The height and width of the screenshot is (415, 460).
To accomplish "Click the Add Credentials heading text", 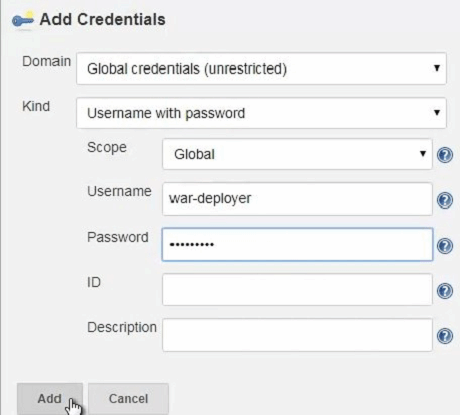I will [x=103, y=19].
